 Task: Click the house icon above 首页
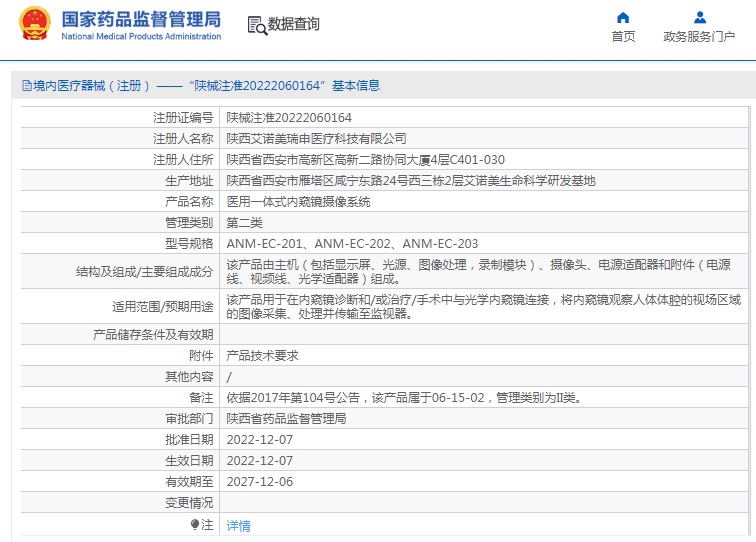[x=623, y=17]
